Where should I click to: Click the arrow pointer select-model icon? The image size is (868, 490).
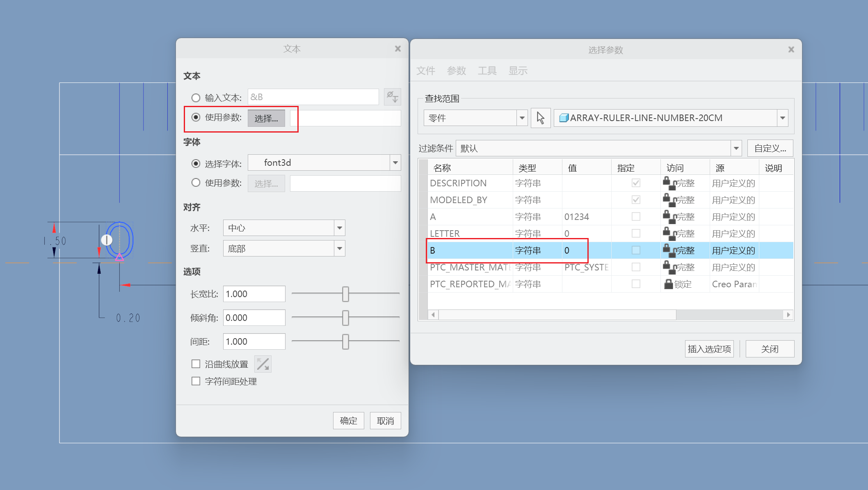(x=540, y=118)
